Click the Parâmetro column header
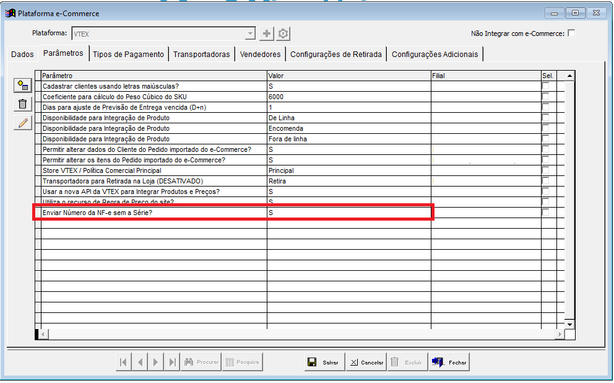This screenshot has width=614, height=383. click(x=154, y=76)
